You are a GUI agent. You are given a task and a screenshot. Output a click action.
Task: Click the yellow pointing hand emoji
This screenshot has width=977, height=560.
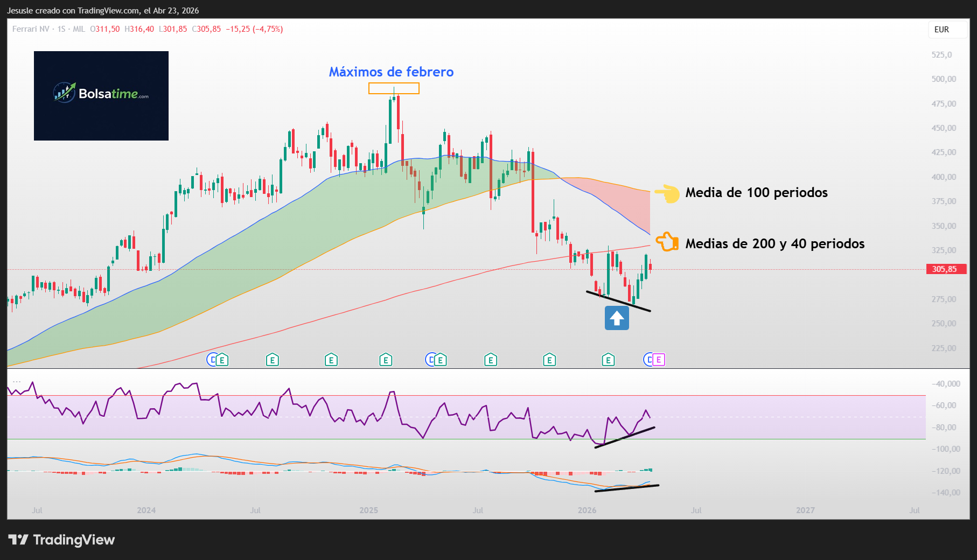tap(667, 193)
